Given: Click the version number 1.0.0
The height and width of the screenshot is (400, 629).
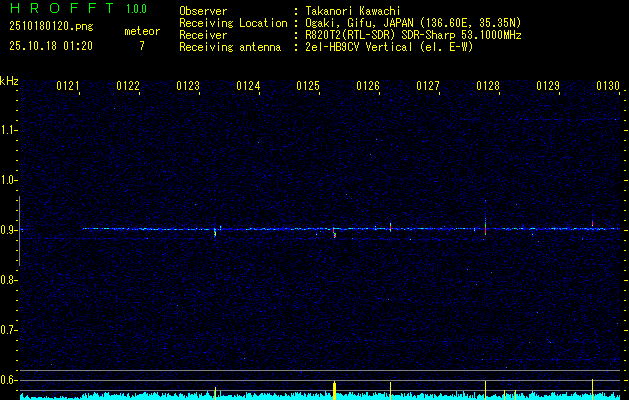Looking at the screenshot, I should pos(136,9).
